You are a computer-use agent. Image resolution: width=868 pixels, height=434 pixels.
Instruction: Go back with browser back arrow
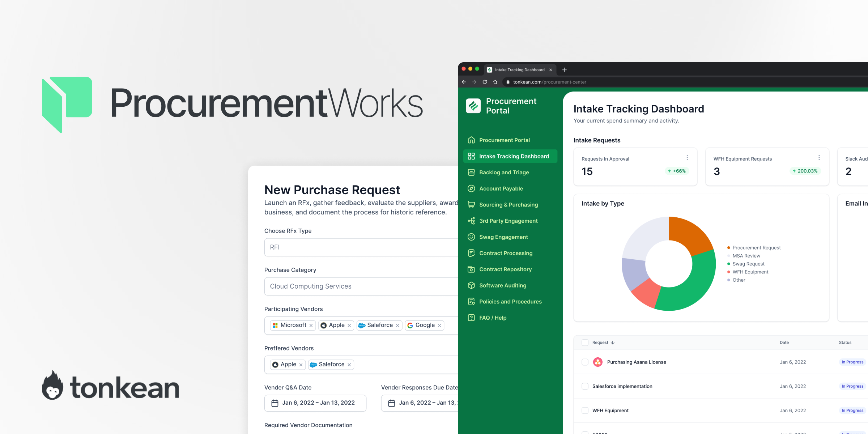pyautogui.click(x=464, y=82)
